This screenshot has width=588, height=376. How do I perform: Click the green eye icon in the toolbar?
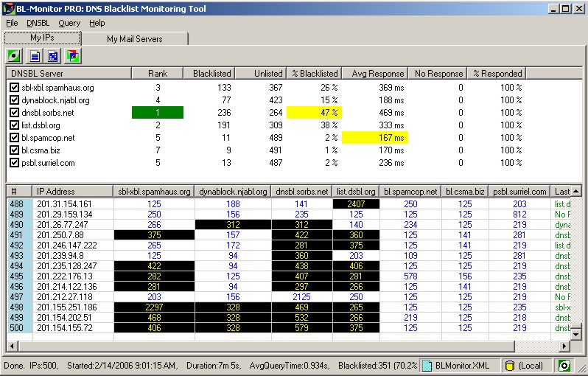14,56
